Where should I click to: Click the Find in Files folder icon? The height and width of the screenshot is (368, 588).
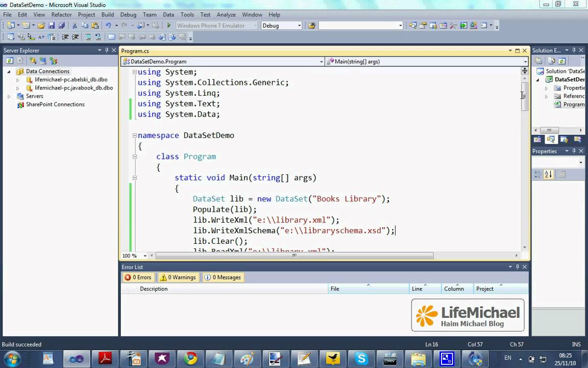click(311, 26)
